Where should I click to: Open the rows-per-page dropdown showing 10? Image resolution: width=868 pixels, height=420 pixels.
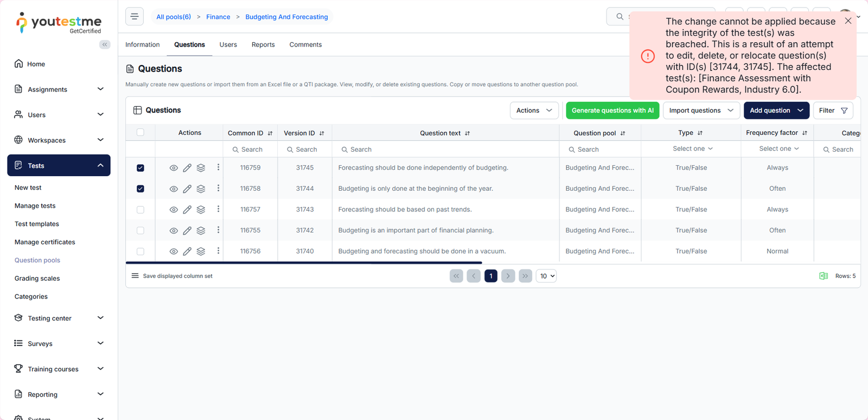pos(546,276)
